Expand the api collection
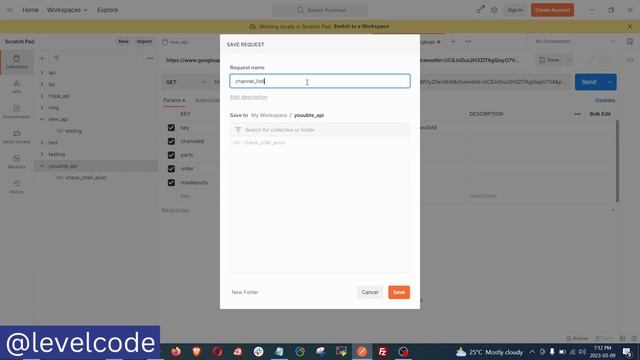 [42, 73]
